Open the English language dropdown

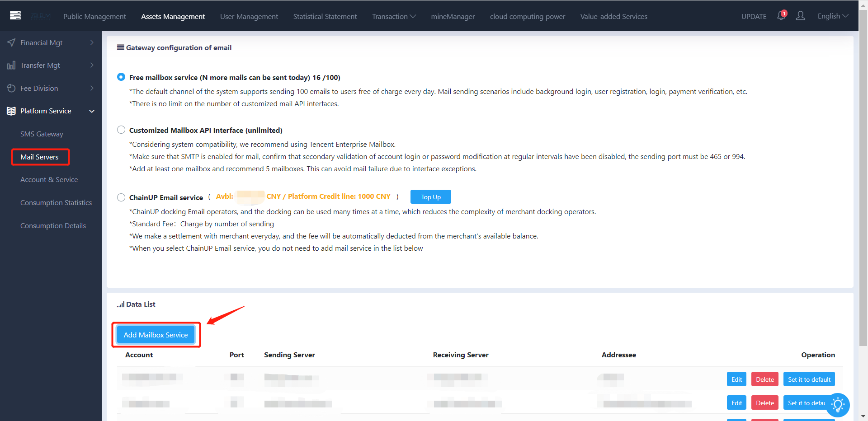pyautogui.click(x=833, y=16)
